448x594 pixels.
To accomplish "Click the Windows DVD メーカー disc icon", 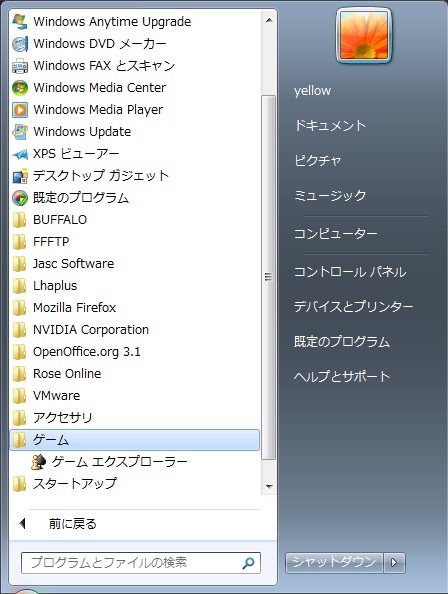I will coord(20,44).
